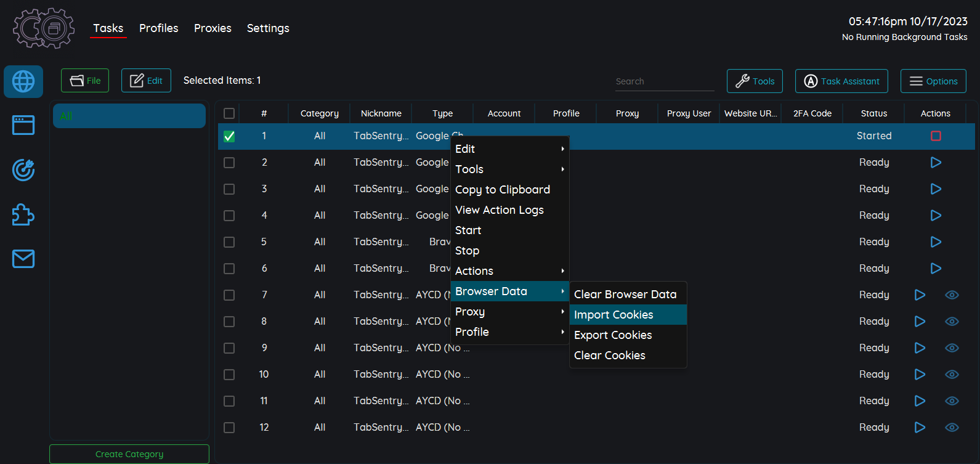Expand the Tools submenu in context menu
Viewport: 980px width, 464px height.
(x=509, y=169)
